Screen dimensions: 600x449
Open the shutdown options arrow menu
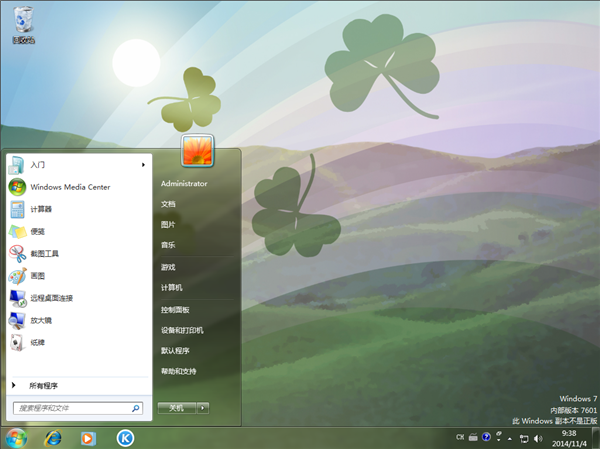pyautogui.click(x=202, y=408)
